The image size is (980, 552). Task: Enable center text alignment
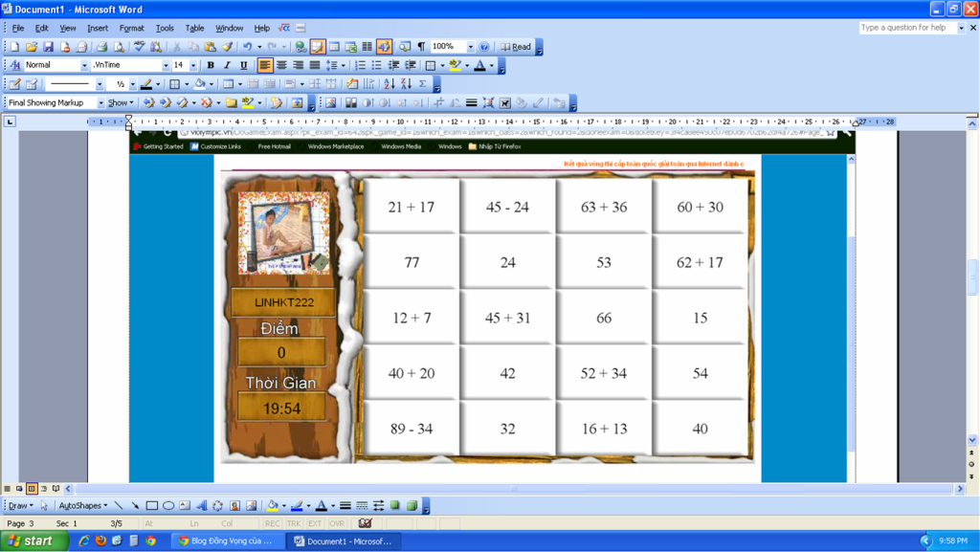pyautogui.click(x=281, y=65)
